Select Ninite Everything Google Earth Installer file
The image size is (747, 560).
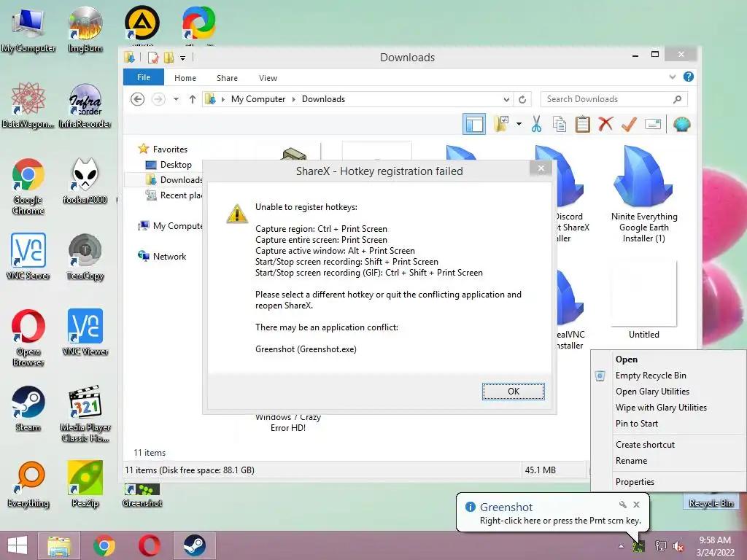click(643, 194)
